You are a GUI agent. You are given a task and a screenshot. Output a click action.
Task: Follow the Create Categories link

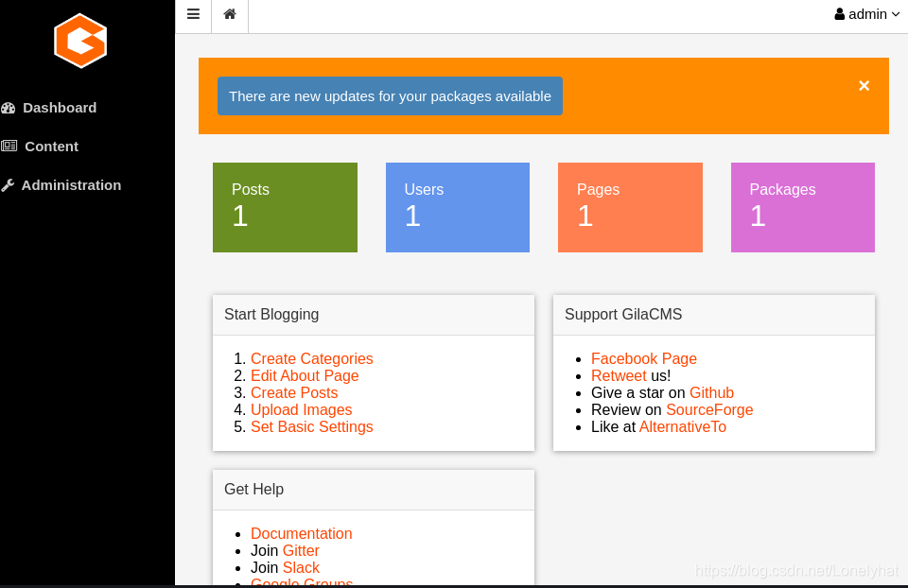311,359
